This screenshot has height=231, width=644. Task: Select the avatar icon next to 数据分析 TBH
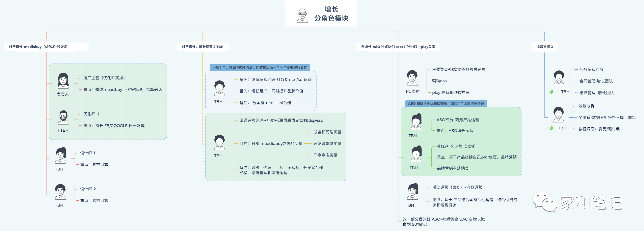559,115
